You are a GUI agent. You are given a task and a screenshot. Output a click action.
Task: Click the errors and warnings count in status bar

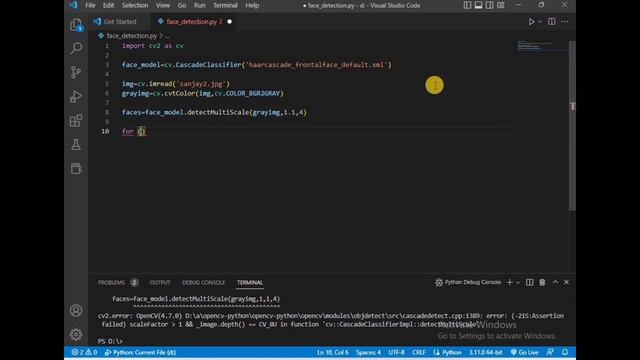pos(84,352)
